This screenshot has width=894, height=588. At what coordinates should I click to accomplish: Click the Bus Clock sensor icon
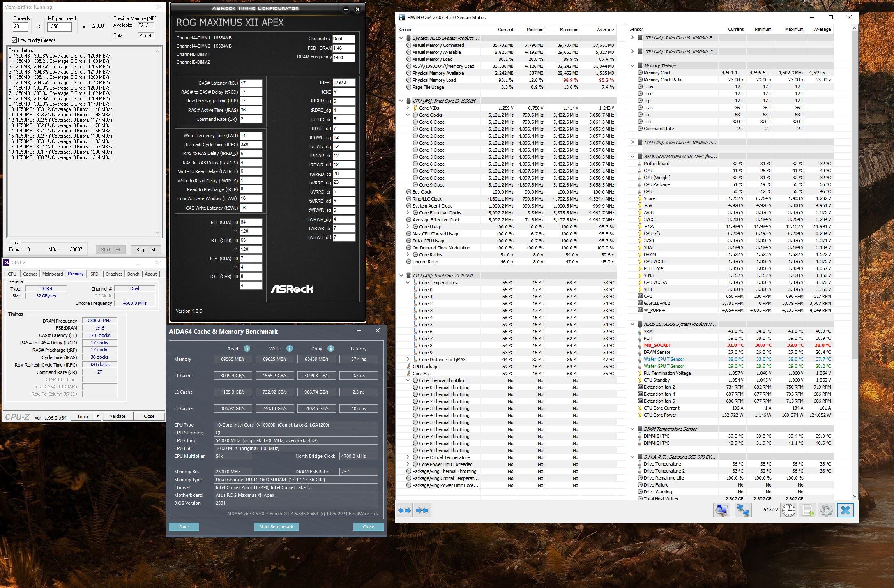(x=409, y=192)
